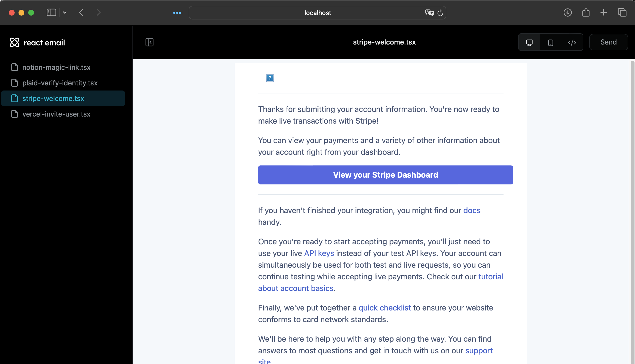Click the share/upload icon in toolbar
635x364 pixels.
(x=586, y=12)
